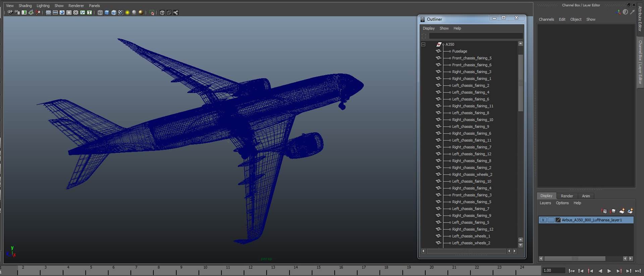This screenshot has height=276, width=644.
Task: Click the Select Camera icon in viewport toolbar
Action: tap(10, 12)
